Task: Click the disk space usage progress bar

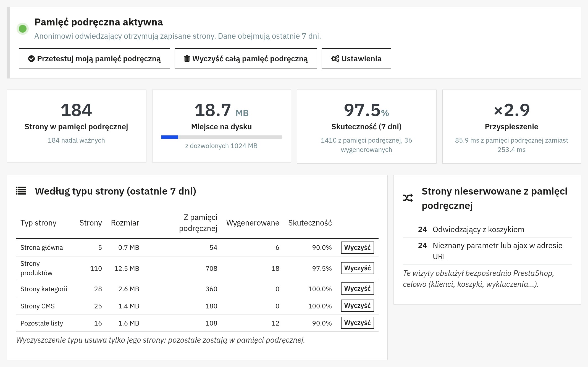Action: [222, 137]
